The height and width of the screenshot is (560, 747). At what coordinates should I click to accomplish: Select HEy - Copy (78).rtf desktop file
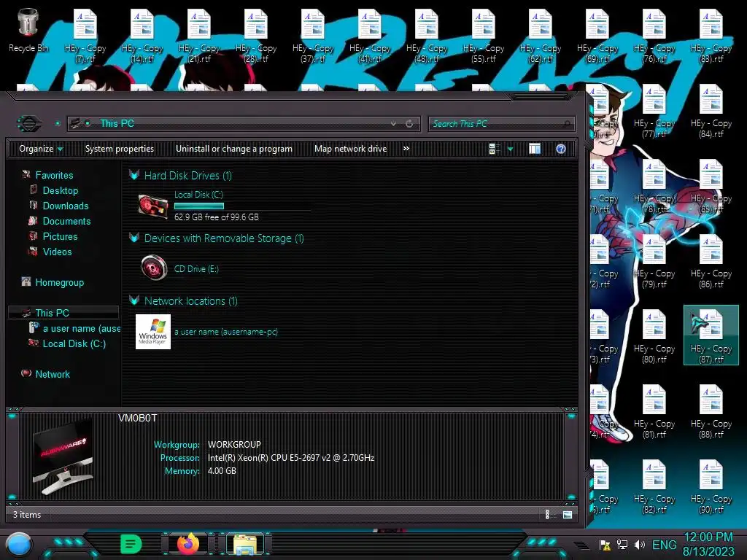click(x=654, y=187)
